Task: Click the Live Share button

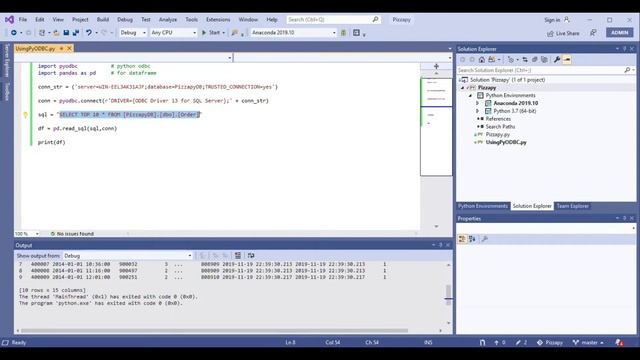Action: click(x=563, y=33)
